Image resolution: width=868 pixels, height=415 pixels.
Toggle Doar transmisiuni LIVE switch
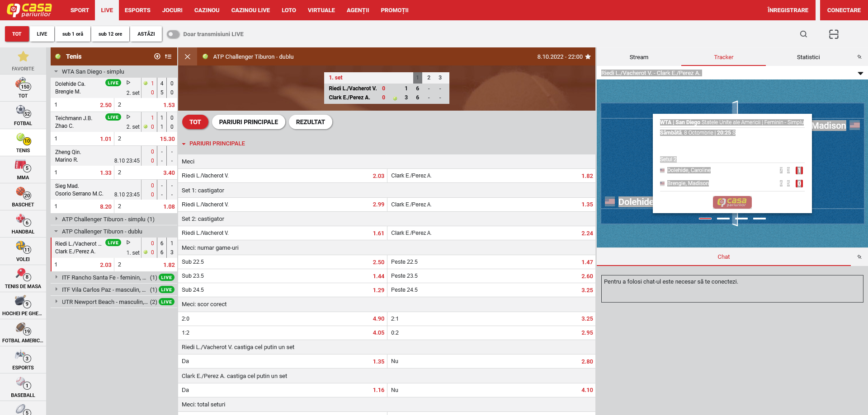[x=173, y=34]
